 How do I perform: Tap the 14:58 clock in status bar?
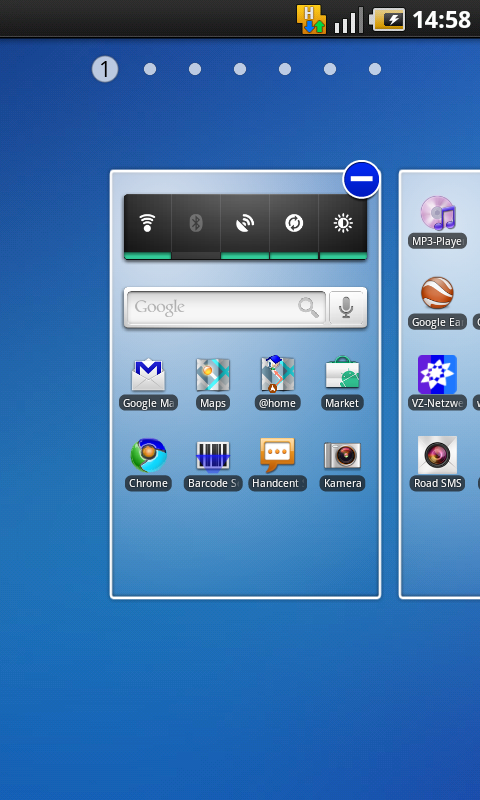pos(441,20)
